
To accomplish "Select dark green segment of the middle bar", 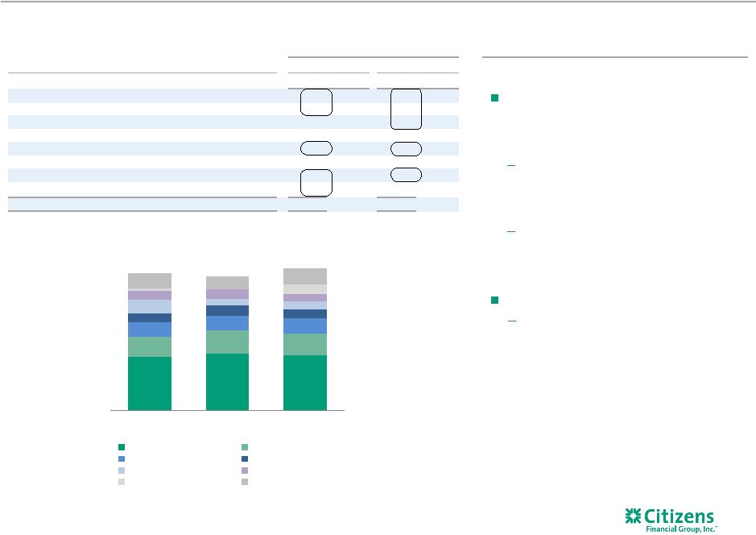I will click(x=228, y=382).
